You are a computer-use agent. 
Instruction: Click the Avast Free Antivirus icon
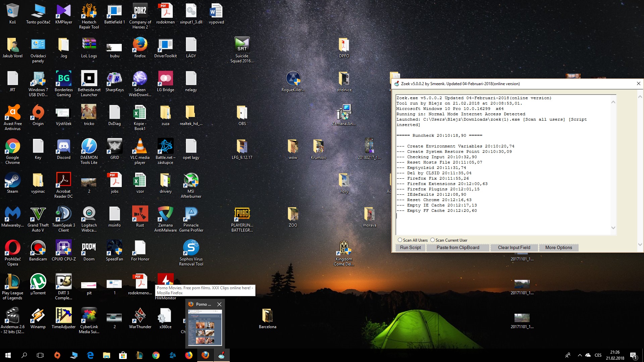pos(12,113)
